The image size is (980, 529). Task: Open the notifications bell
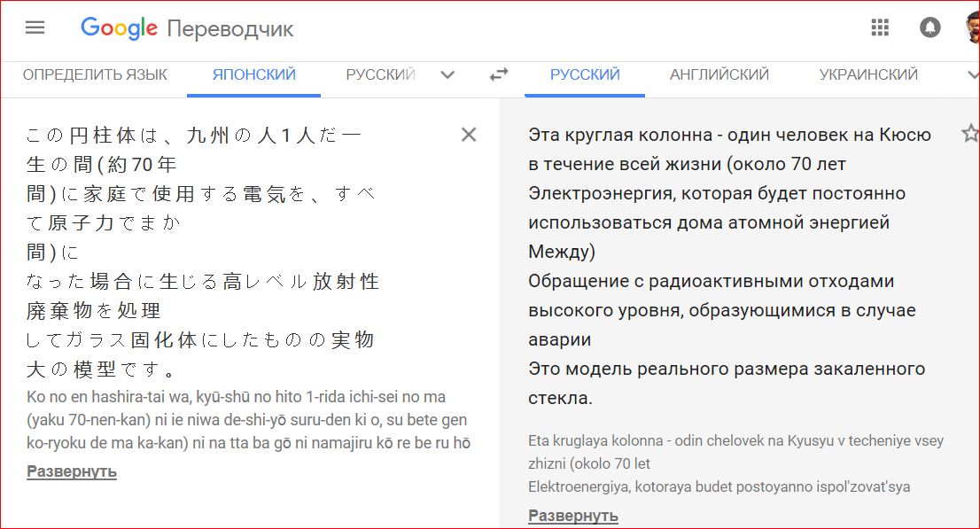929,28
